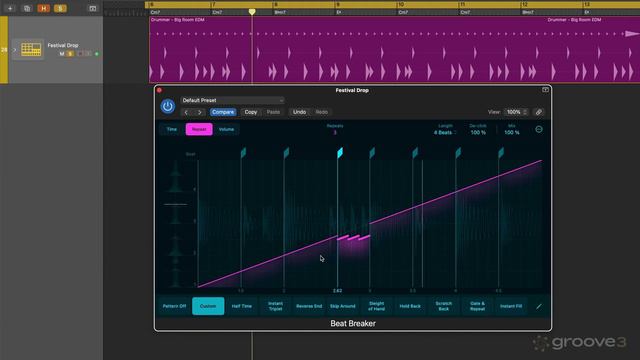Select the Pattern Off preset

174,306
